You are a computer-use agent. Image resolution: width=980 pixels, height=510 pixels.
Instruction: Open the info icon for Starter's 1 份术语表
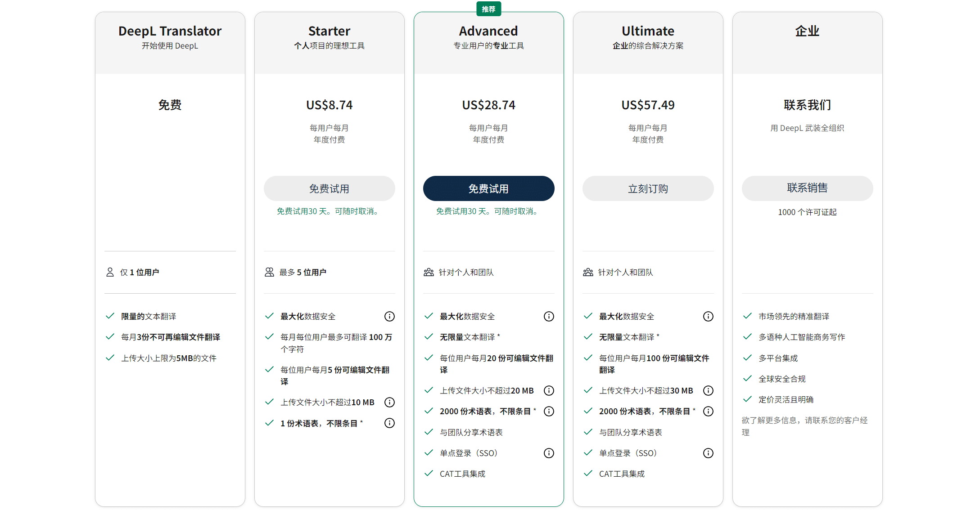point(389,423)
